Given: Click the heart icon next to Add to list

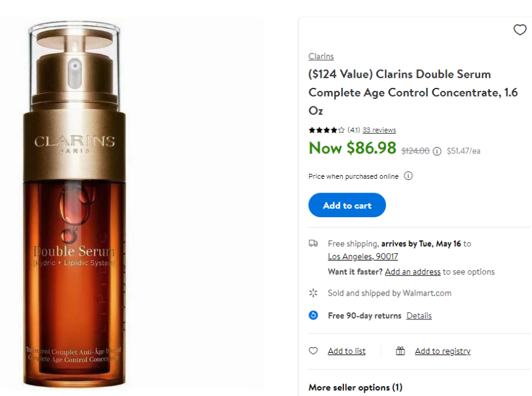Looking at the screenshot, I should pos(313,350).
